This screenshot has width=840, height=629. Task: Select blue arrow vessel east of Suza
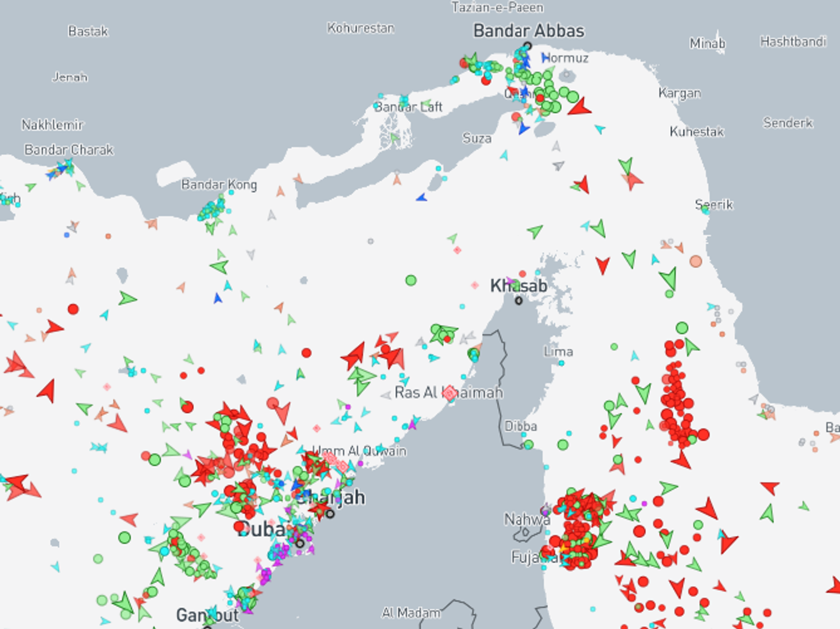(x=523, y=128)
